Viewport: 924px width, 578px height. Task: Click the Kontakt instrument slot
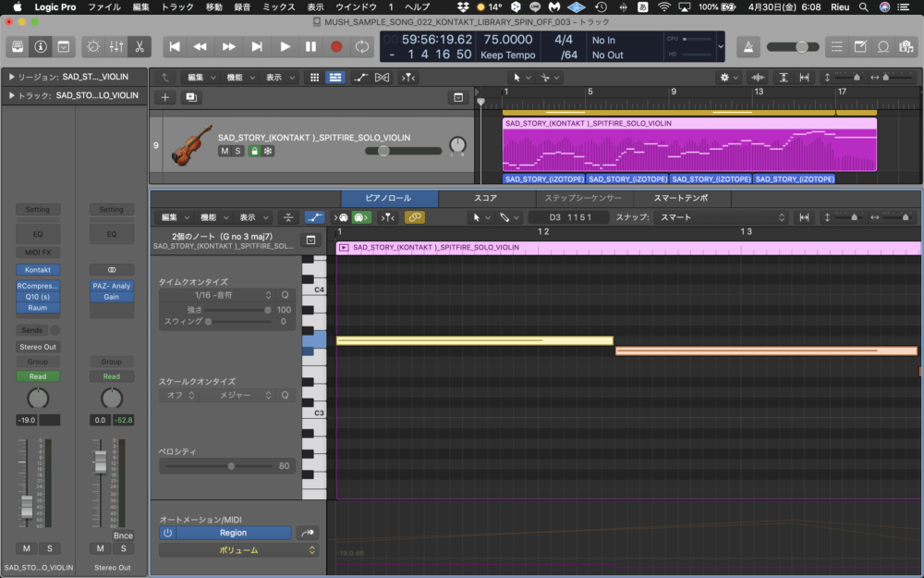pyautogui.click(x=37, y=269)
